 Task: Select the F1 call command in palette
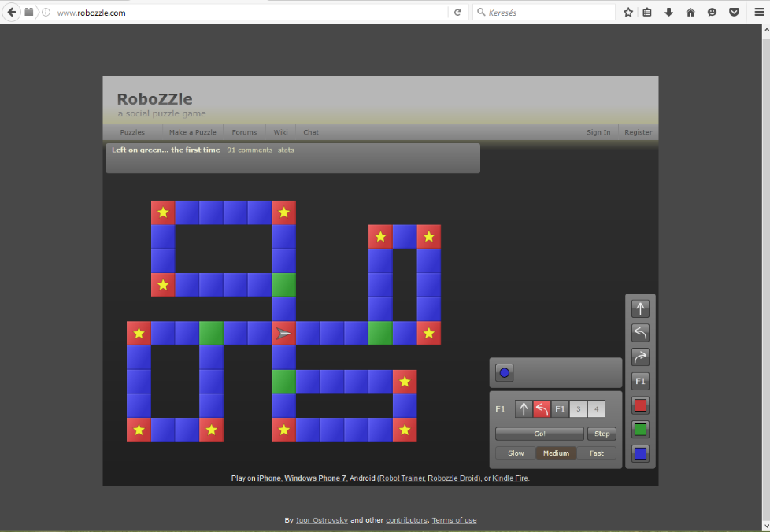[640, 381]
